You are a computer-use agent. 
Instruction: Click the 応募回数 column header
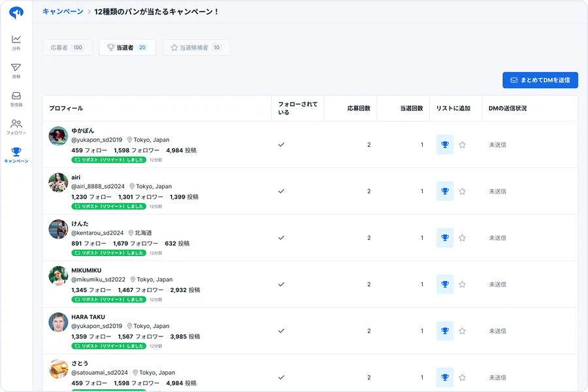pos(359,108)
